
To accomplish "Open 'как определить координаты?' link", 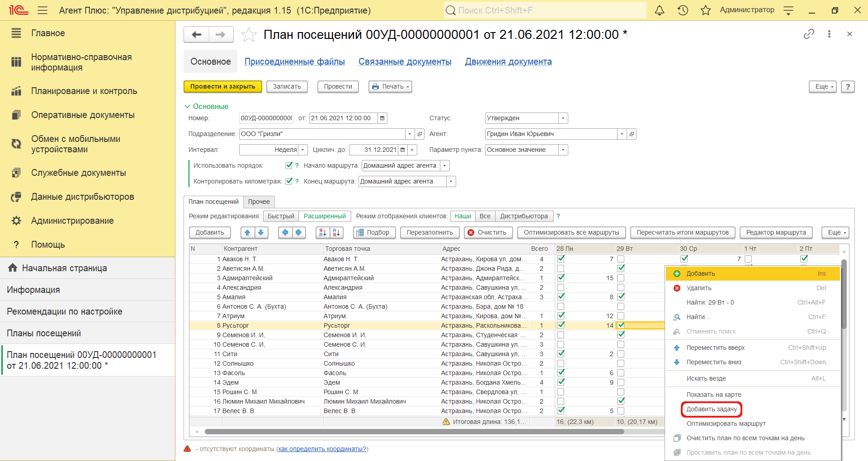I will pos(322,449).
